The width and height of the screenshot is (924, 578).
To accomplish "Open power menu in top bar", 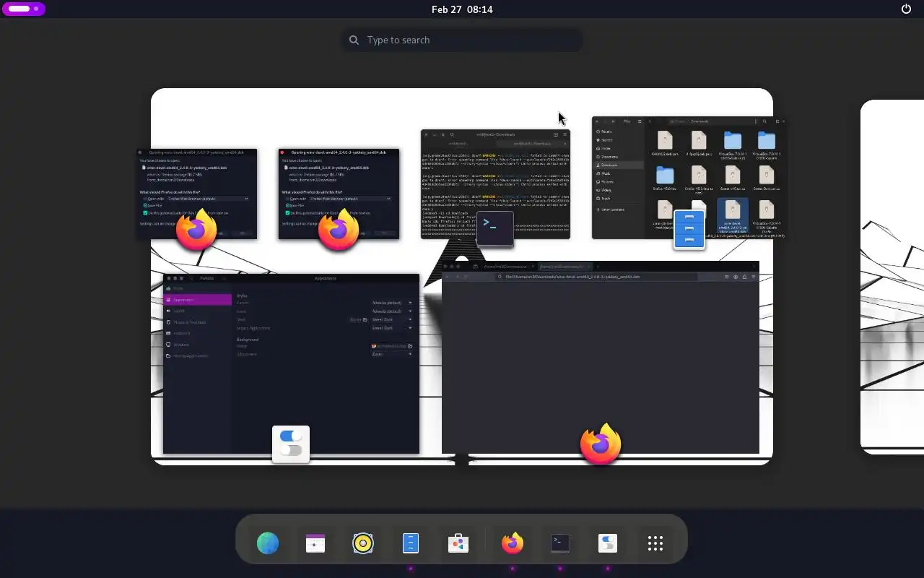I will pos(907,9).
